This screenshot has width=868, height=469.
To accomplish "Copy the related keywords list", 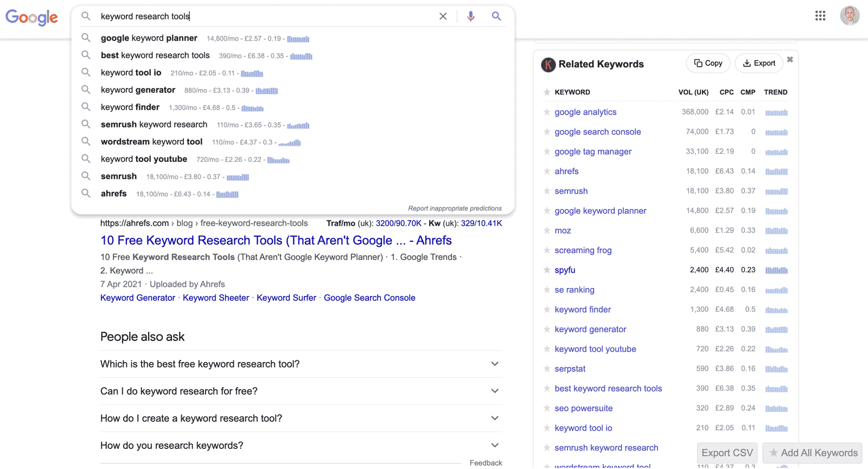I will pyautogui.click(x=708, y=64).
